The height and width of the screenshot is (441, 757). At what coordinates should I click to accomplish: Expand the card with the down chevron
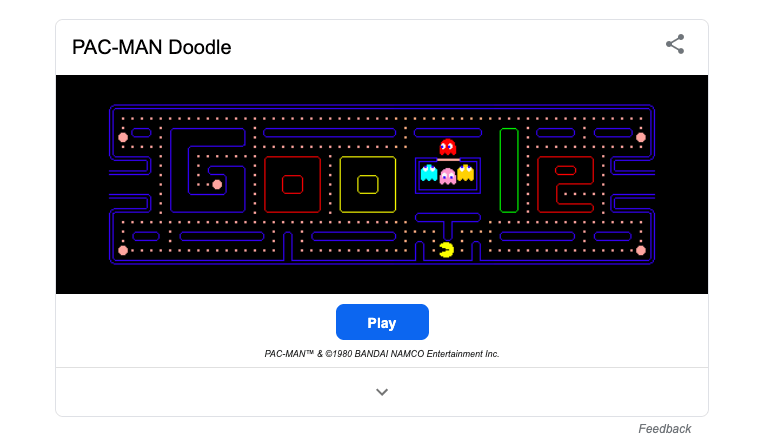tap(382, 392)
